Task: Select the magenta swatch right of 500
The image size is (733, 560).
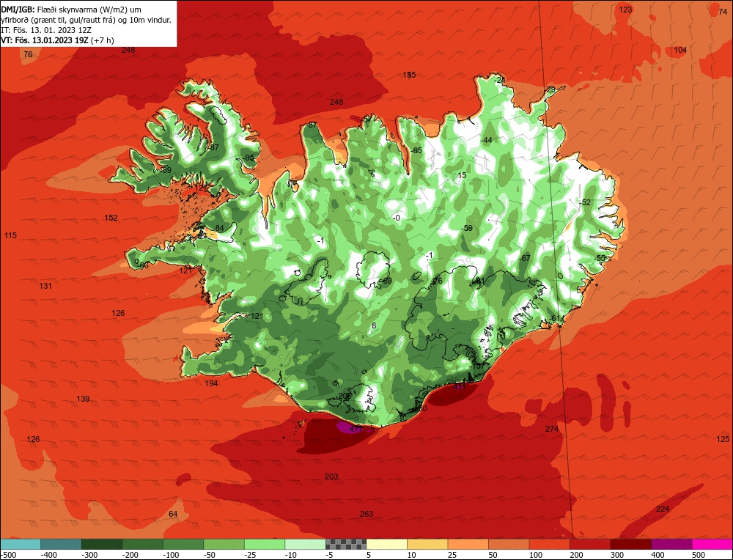Action: [x=712, y=544]
